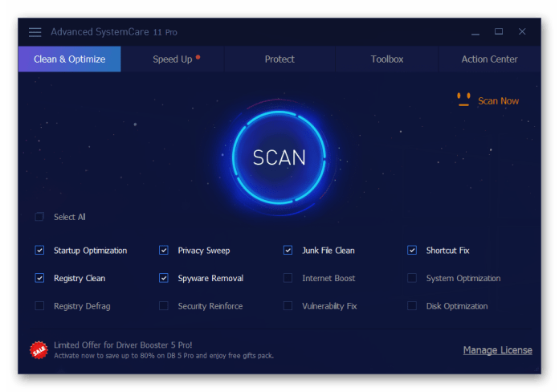Click the Advanced SystemCare 11 Pro title
559x392 pixels.
pos(114,32)
